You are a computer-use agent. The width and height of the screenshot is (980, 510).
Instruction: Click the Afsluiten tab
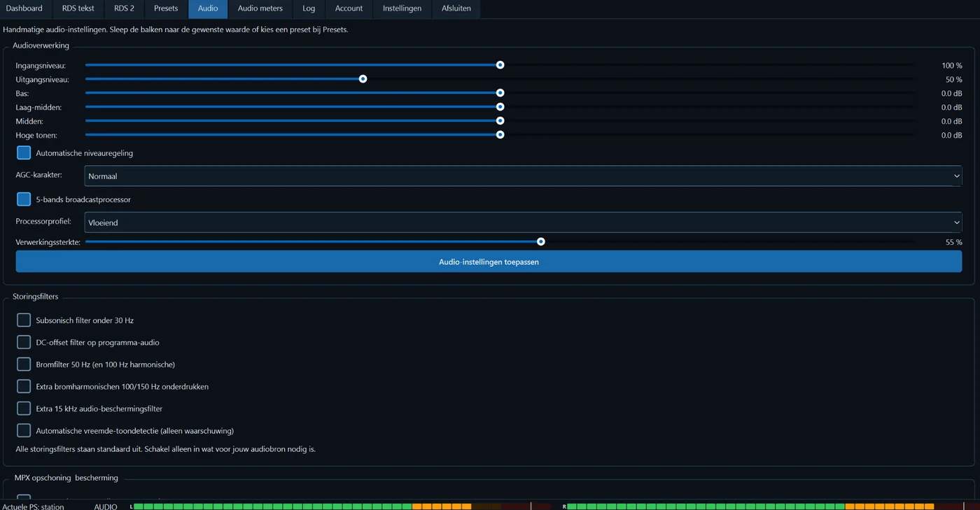click(456, 8)
